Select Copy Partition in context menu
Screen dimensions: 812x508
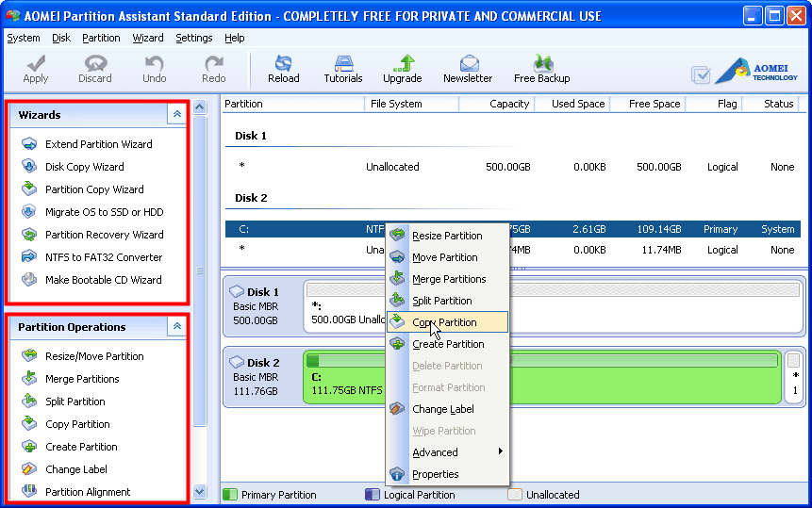(x=447, y=322)
